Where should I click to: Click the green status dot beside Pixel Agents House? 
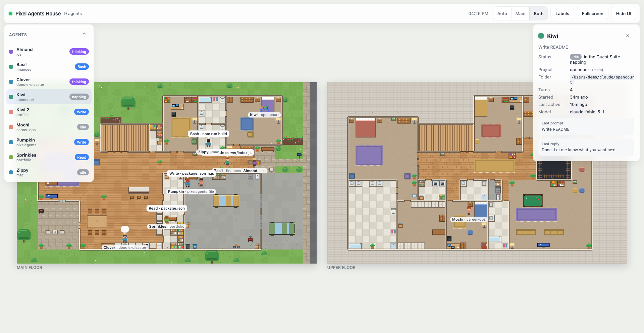[10, 13]
